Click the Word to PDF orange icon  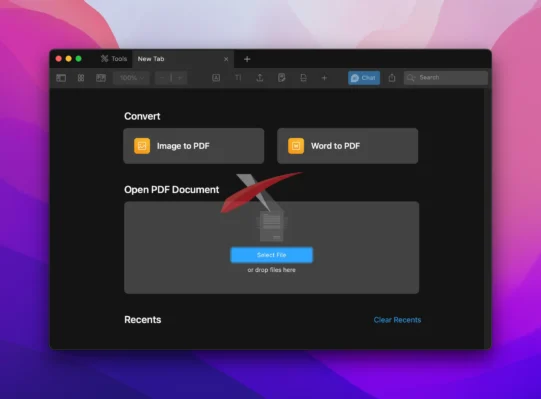(296, 146)
